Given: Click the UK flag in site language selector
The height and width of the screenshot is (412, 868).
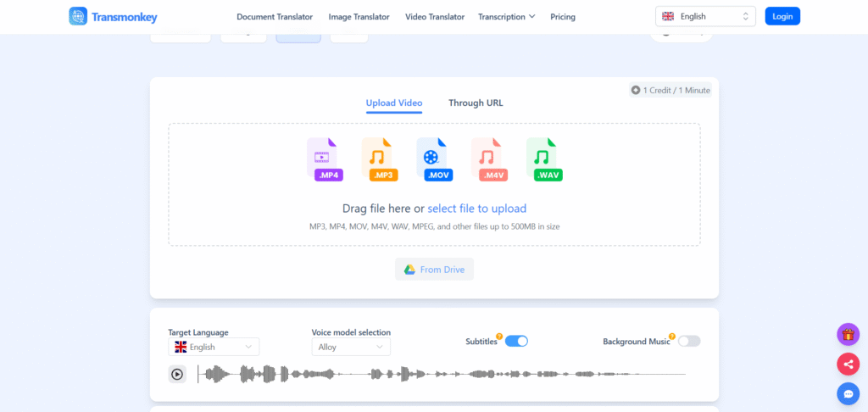Looking at the screenshot, I should (668, 17).
